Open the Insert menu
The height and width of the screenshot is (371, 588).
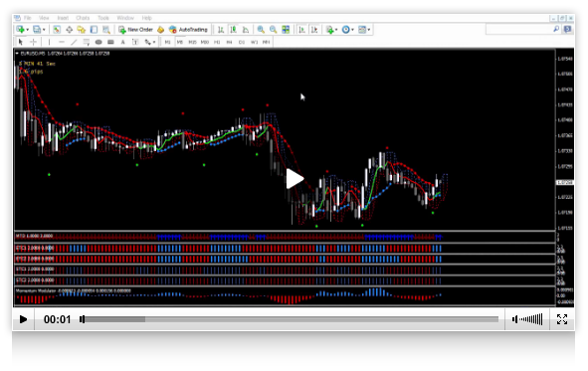[63, 18]
